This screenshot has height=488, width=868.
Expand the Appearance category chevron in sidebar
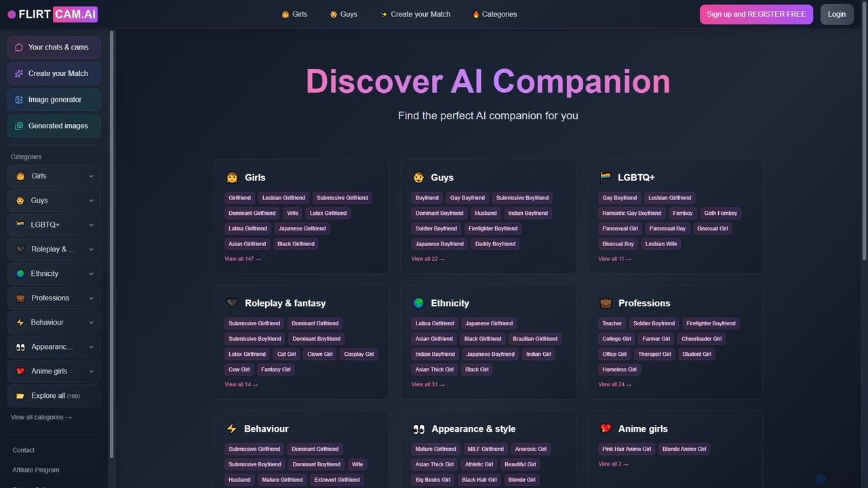[91, 347]
